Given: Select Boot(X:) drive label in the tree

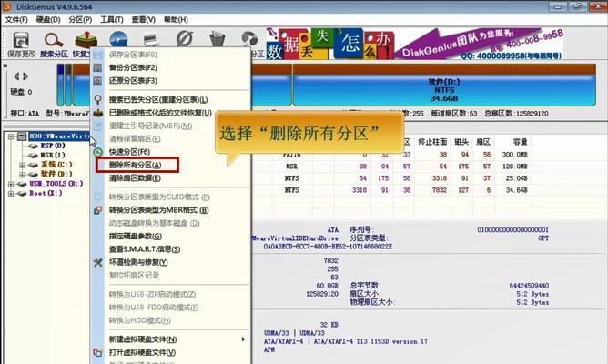Looking at the screenshot, I should 46,193.
